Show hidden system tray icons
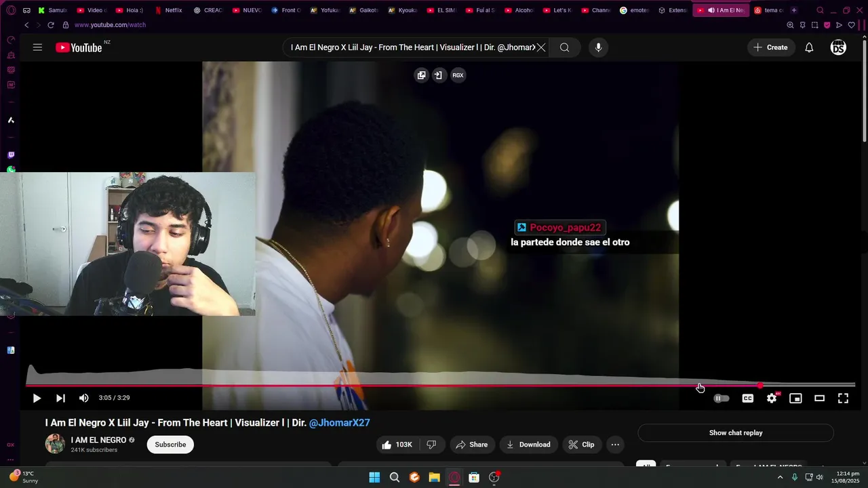The height and width of the screenshot is (488, 868). pos(780,477)
